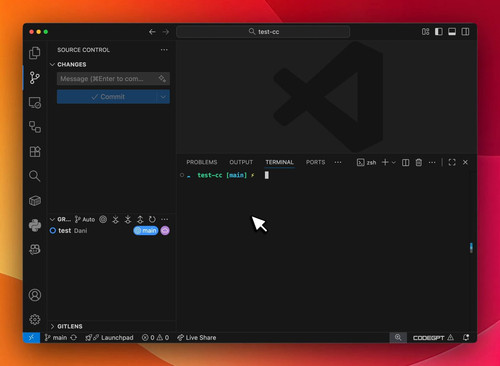This screenshot has height=366, width=500.
Task: Toggle the secondary side bar
Action: (x=465, y=32)
